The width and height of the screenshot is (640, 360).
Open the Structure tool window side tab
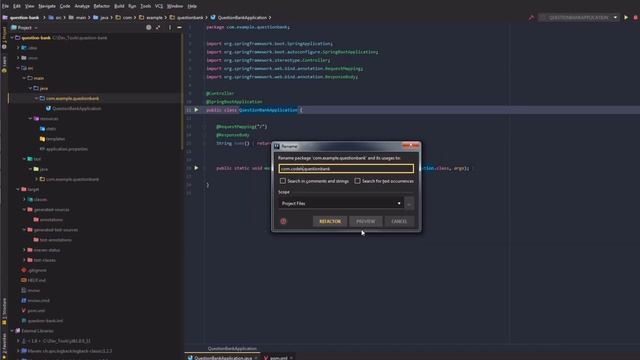coord(4,312)
